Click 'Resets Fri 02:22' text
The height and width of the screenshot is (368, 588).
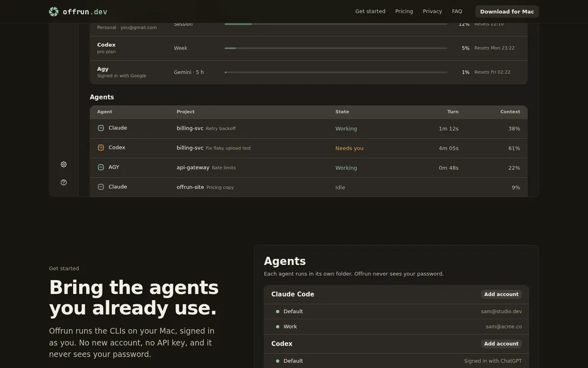492,72
